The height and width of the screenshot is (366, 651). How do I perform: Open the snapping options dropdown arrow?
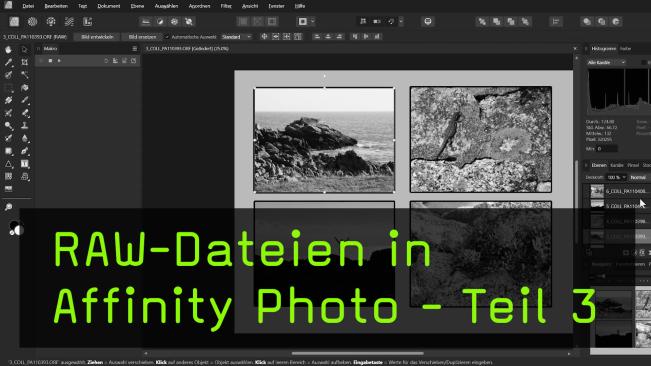coord(401,22)
